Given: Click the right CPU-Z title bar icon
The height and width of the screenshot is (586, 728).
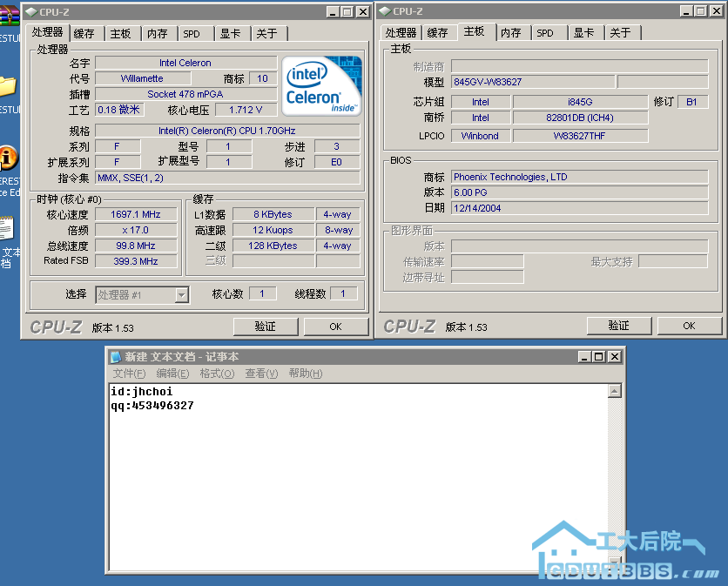Looking at the screenshot, I should tap(385, 11).
